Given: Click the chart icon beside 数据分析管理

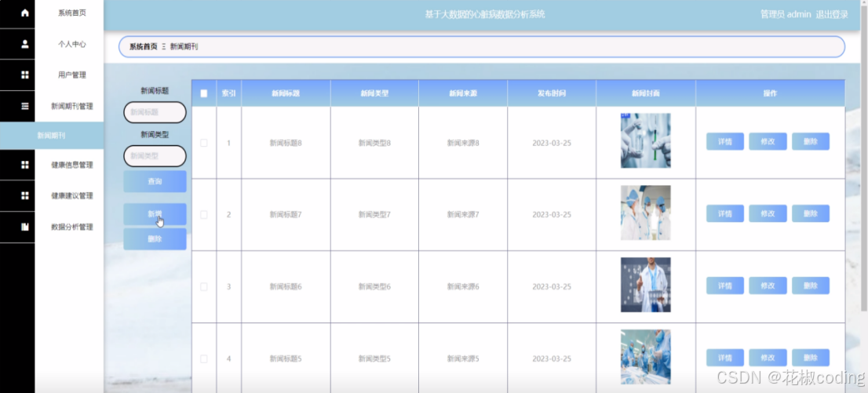Looking at the screenshot, I should [x=25, y=227].
